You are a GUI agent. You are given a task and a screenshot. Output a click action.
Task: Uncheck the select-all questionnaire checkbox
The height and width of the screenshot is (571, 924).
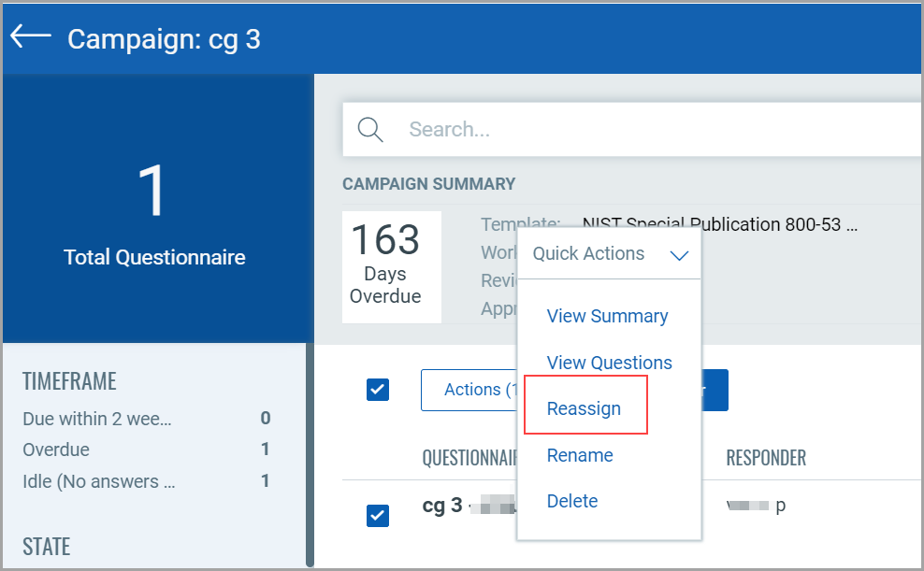[x=378, y=390]
